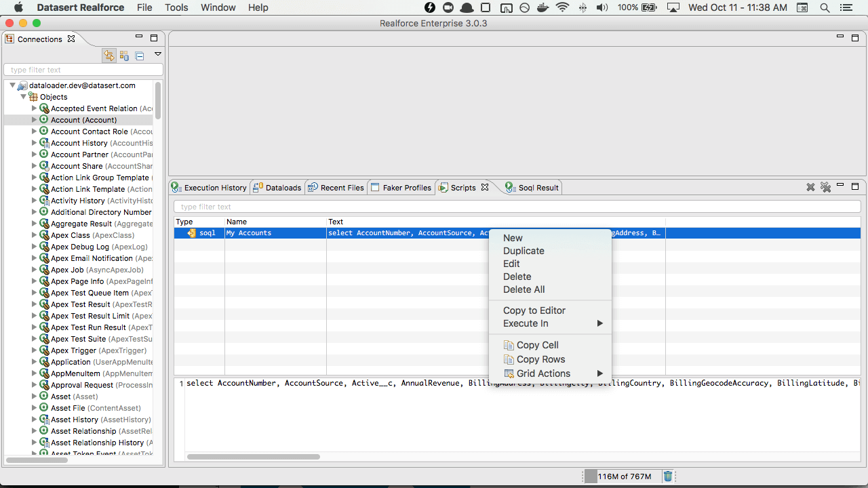Image resolution: width=868 pixels, height=488 pixels.
Task: Click the Link with Editor toolbar icon
Action: 108,56
